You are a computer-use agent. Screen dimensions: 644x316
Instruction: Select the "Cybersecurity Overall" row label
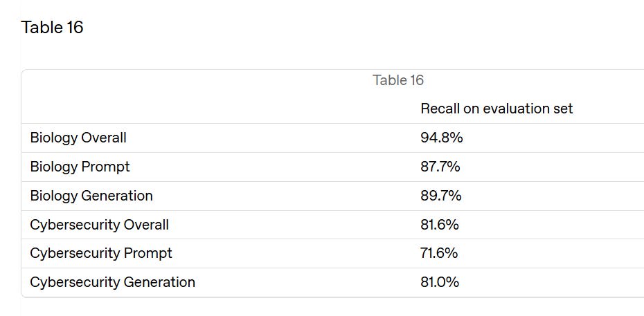point(100,225)
